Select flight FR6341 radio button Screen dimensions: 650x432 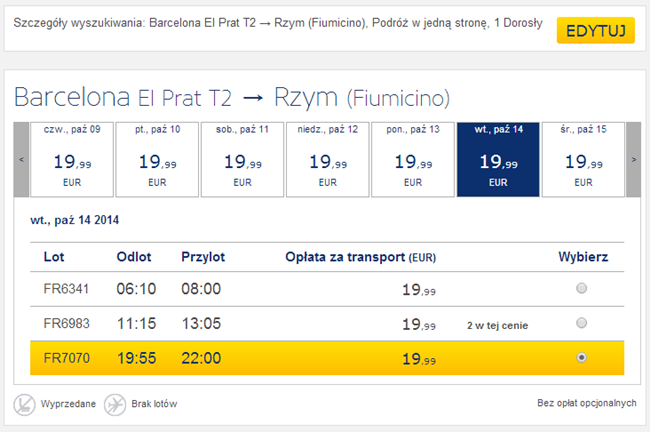[x=582, y=289]
